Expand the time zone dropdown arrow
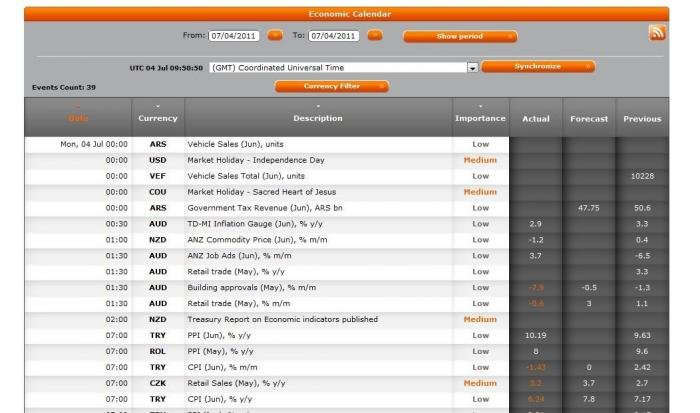 coord(472,68)
